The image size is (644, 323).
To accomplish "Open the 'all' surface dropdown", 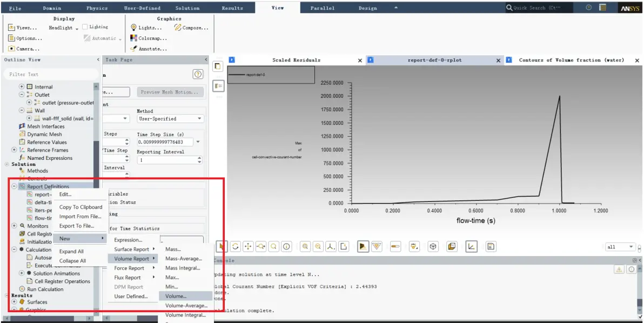I will pos(620,247).
